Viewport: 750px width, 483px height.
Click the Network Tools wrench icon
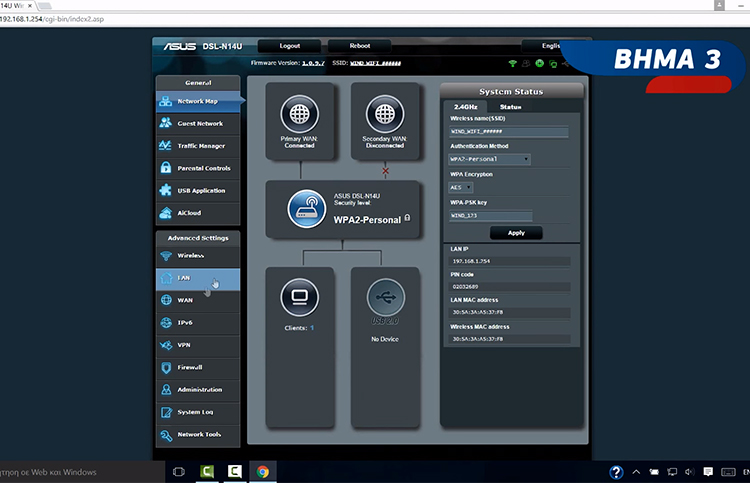click(x=166, y=435)
